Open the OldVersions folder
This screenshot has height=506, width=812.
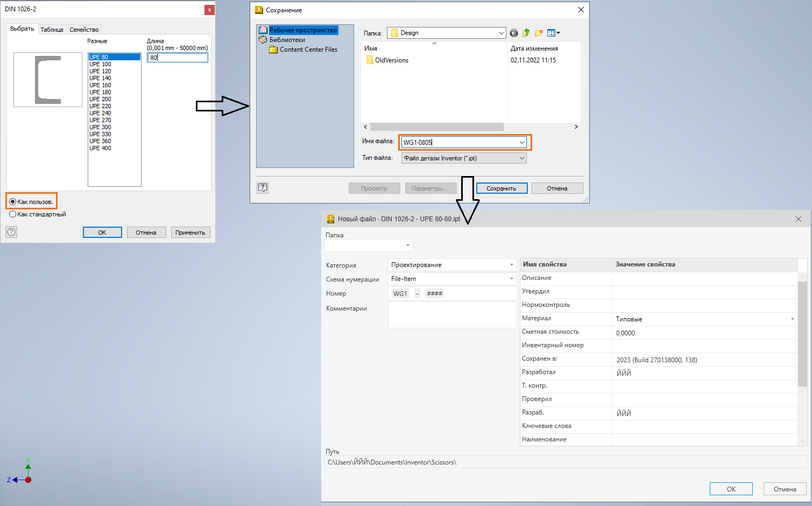pyautogui.click(x=387, y=60)
